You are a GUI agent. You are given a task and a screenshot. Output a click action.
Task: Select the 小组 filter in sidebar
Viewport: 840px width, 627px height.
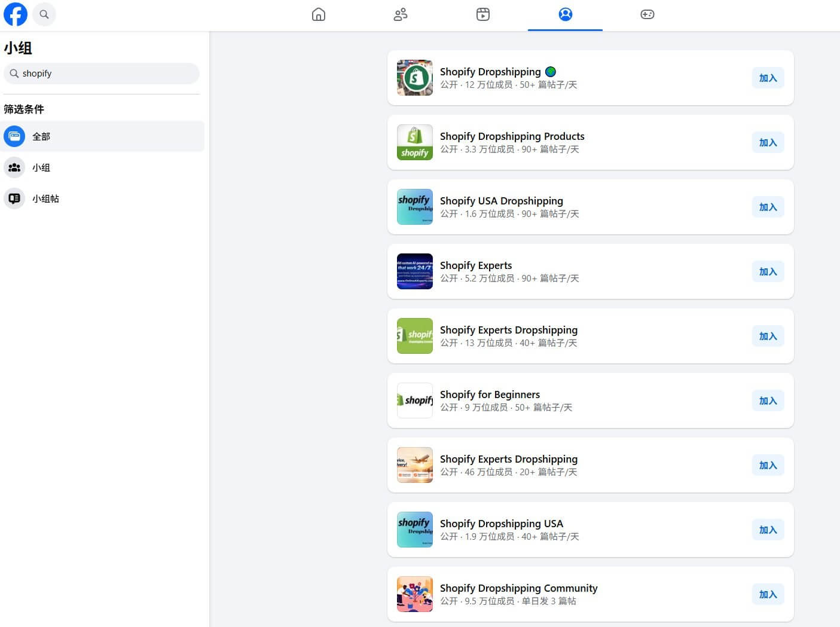[x=103, y=167]
